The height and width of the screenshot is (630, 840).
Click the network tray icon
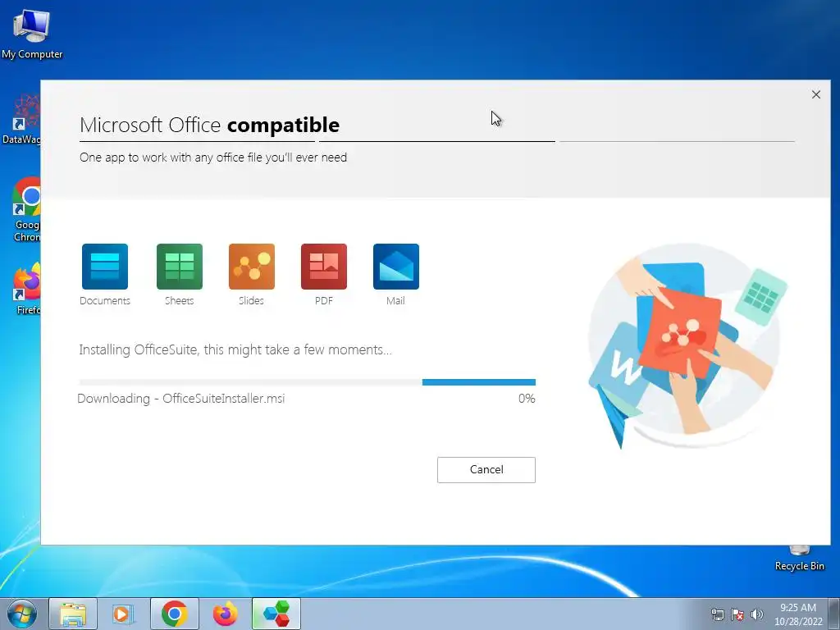click(717, 614)
